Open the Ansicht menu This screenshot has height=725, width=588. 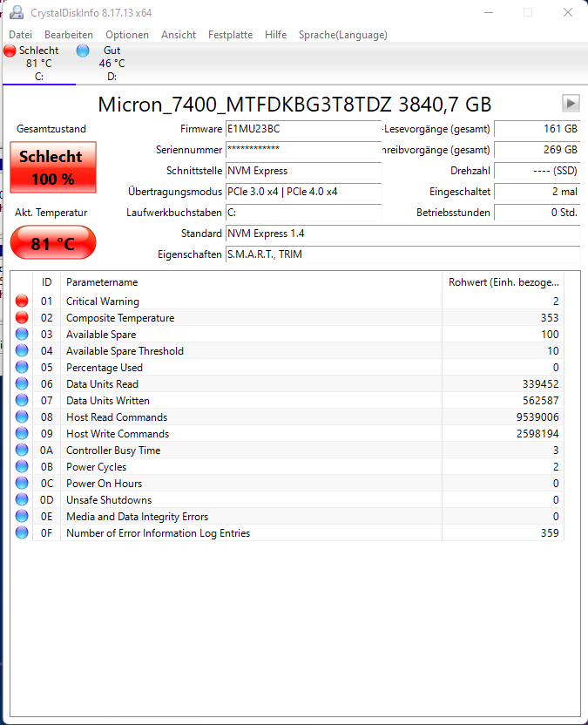179,35
